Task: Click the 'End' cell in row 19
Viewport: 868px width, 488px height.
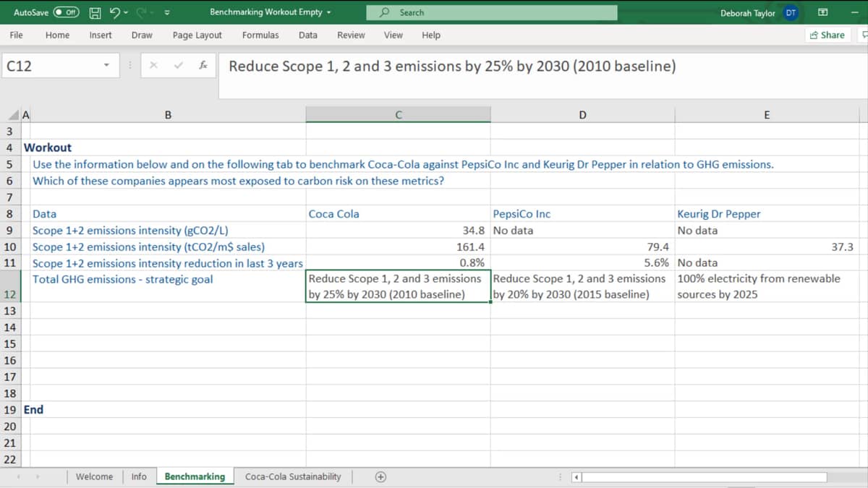Action: point(33,410)
